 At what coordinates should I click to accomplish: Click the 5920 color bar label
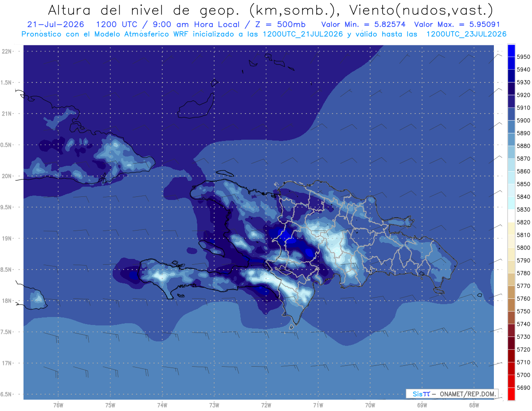pyautogui.click(x=523, y=95)
